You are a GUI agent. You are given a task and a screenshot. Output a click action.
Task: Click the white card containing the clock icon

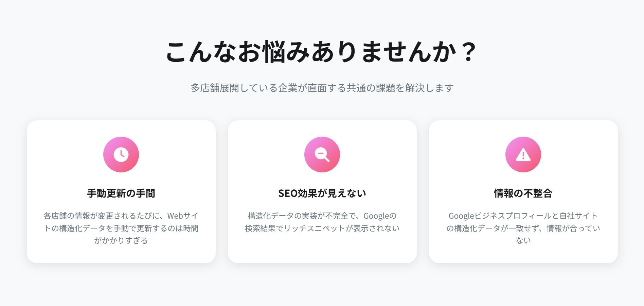[121, 192]
